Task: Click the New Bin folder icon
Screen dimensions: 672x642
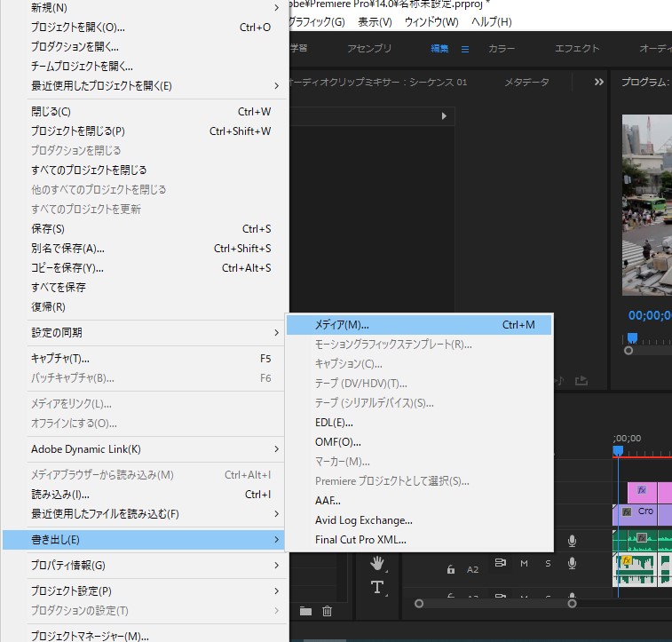Action: pos(305,611)
